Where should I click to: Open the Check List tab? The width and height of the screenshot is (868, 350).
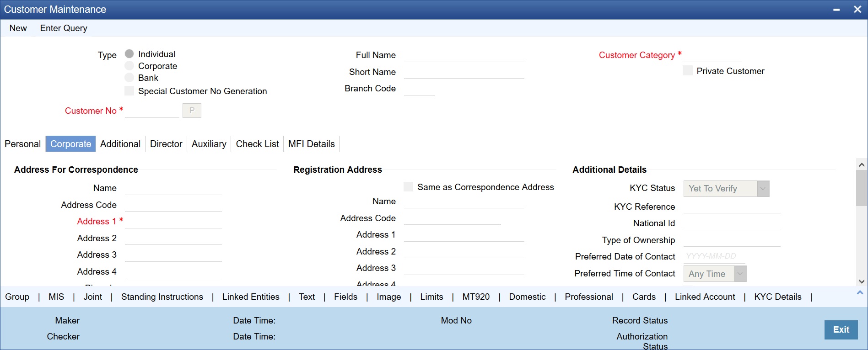pyautogui.click(x=258, y=144)
